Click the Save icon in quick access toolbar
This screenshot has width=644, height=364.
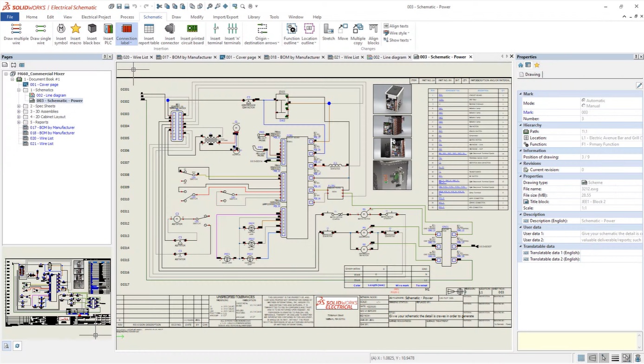(119, 7)
